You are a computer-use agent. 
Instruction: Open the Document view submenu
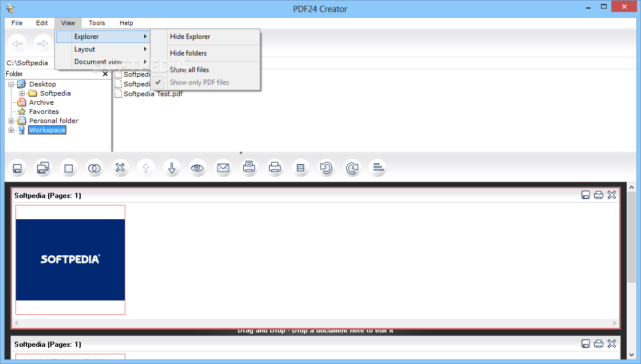(x=103, y=62)
